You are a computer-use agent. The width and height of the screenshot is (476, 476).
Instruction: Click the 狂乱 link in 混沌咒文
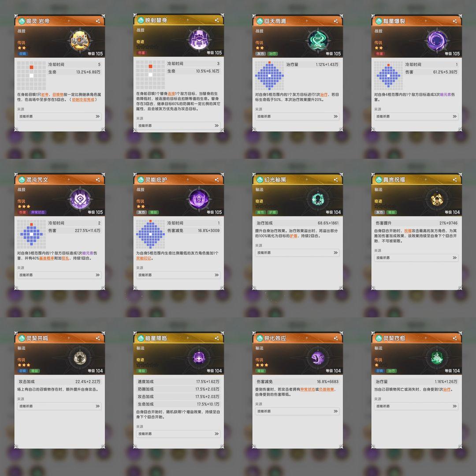pyautogui.click(x=65, y=258)
